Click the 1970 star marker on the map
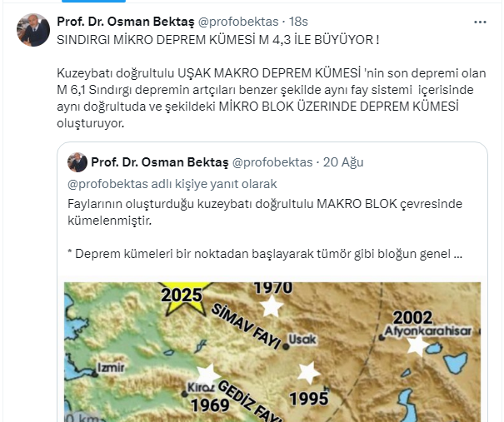The image size is (504, 422). coord(272,306)
